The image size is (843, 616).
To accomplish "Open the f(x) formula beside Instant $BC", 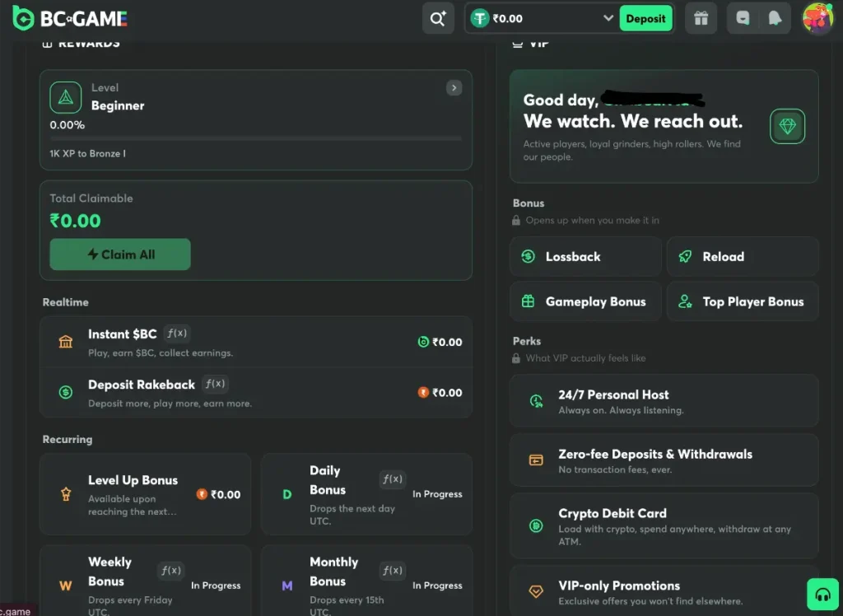I will click(x=177, y=334).
